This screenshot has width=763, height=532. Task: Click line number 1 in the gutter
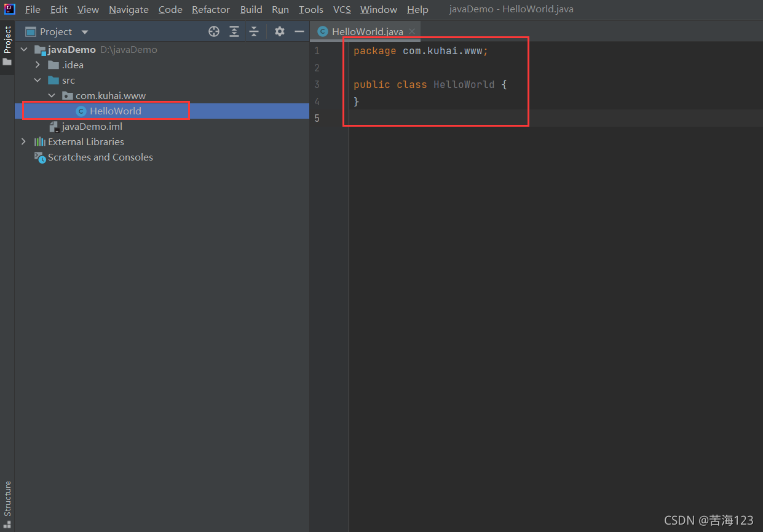pyautogui.click(x=317, y=51)
